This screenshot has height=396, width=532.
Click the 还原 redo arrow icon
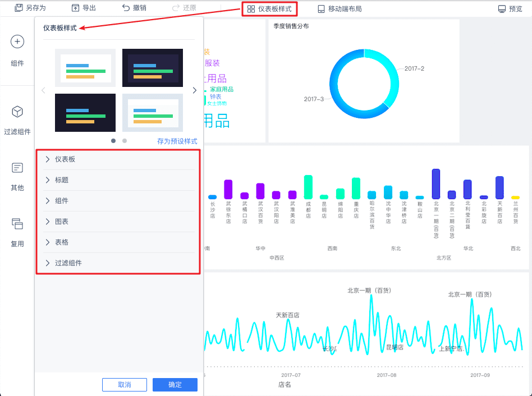[176, 8]
